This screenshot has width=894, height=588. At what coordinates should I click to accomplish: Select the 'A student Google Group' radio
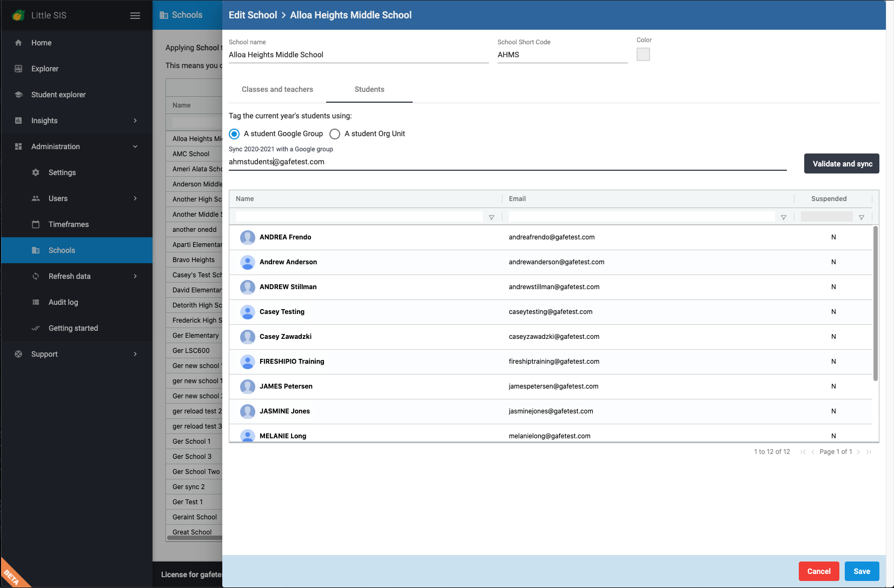(x=234, y=134)
